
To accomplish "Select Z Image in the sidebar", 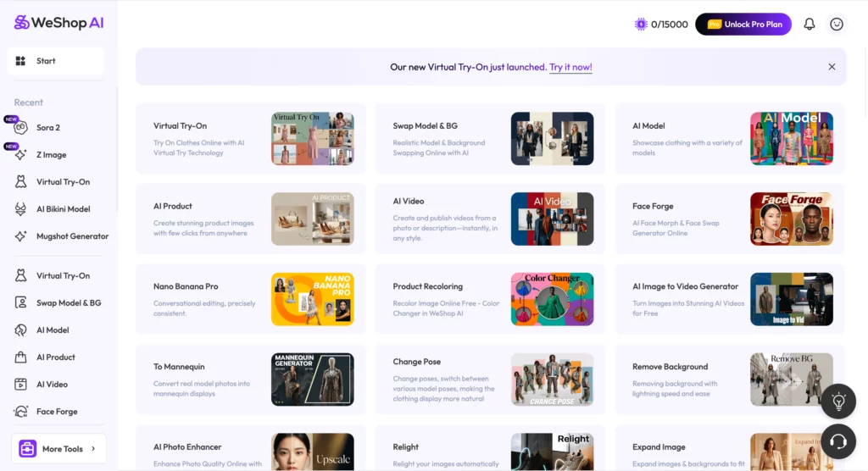I will click(51, 155).
